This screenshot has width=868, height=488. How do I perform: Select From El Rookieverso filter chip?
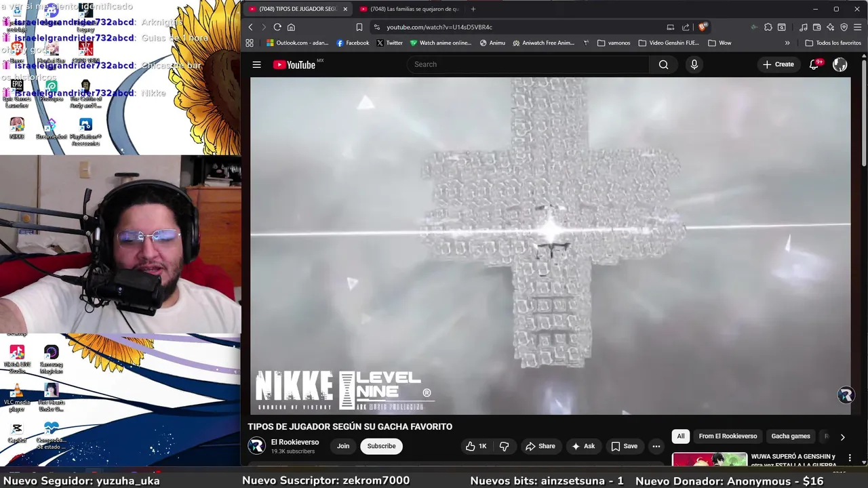(x=728, y=436)
